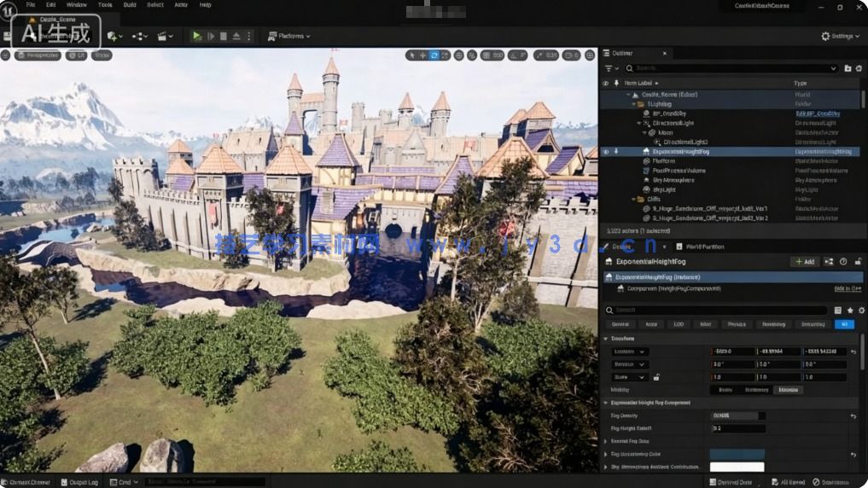Collapse the Castle_Scene world tree item
The image size is (868, 488).
[x=628, y=95]
